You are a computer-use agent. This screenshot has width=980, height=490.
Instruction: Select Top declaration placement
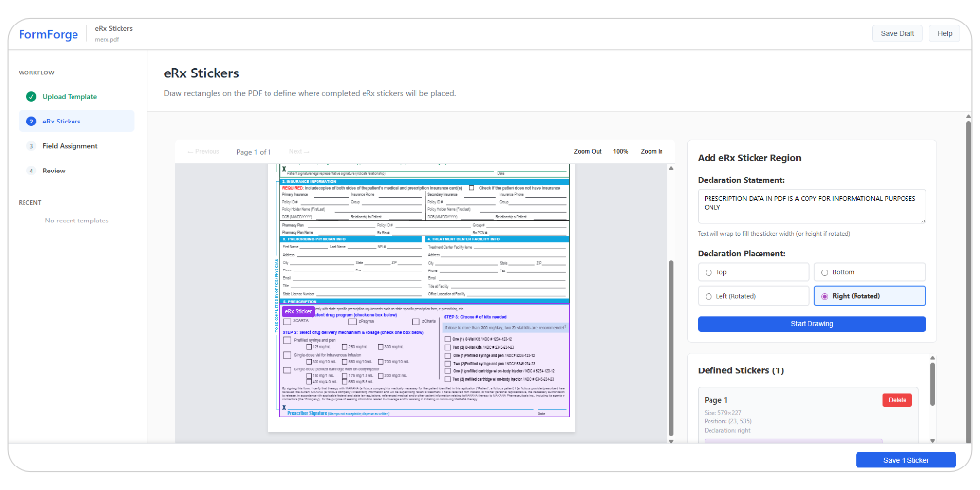[x=753, y=272]
